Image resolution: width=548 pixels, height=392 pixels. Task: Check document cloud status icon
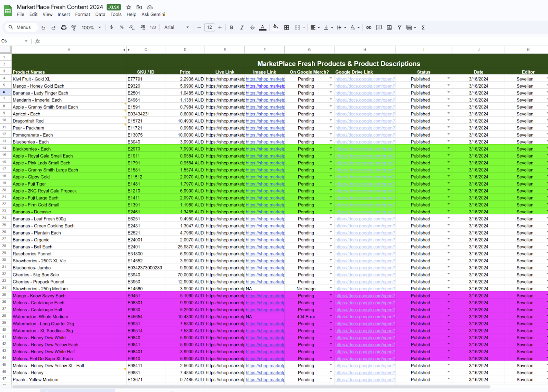pos(150,7)
